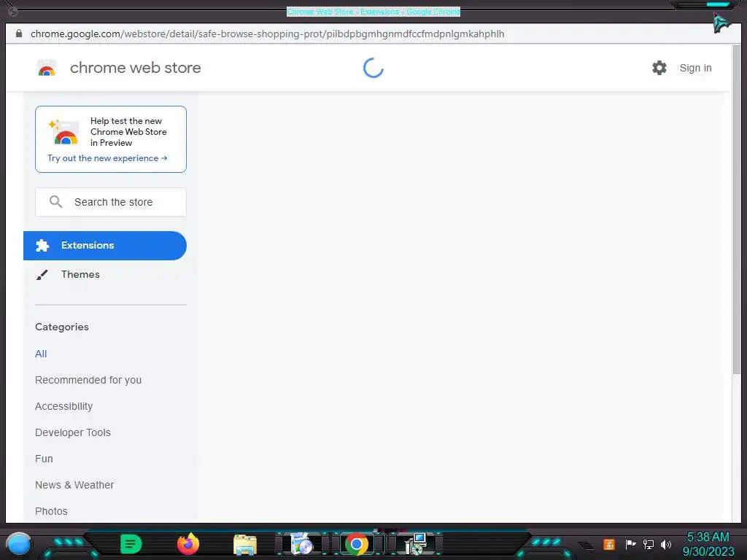This screenshot has height=560, width=747.
Task: Click the computer setup taskbar icon
Action: click(415, 544)
